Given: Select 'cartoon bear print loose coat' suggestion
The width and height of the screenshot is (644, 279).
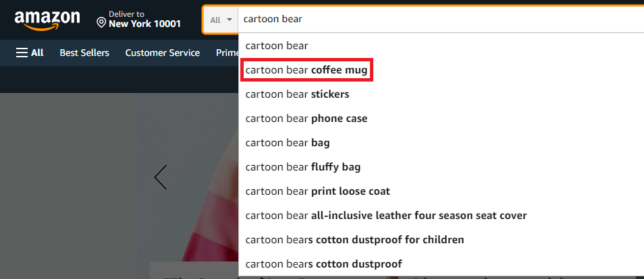Looking at the screenshot, I should pyautogui.click(x=317, y=191).
